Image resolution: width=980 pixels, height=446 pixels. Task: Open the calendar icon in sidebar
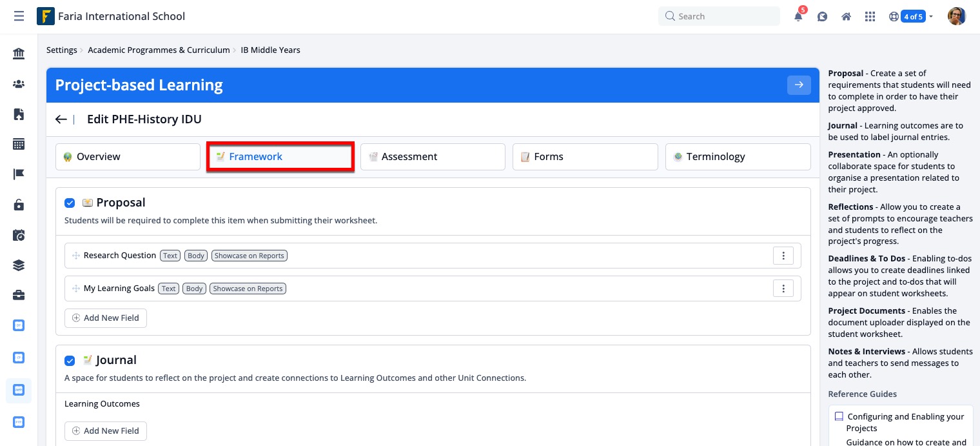pos(19,145)
